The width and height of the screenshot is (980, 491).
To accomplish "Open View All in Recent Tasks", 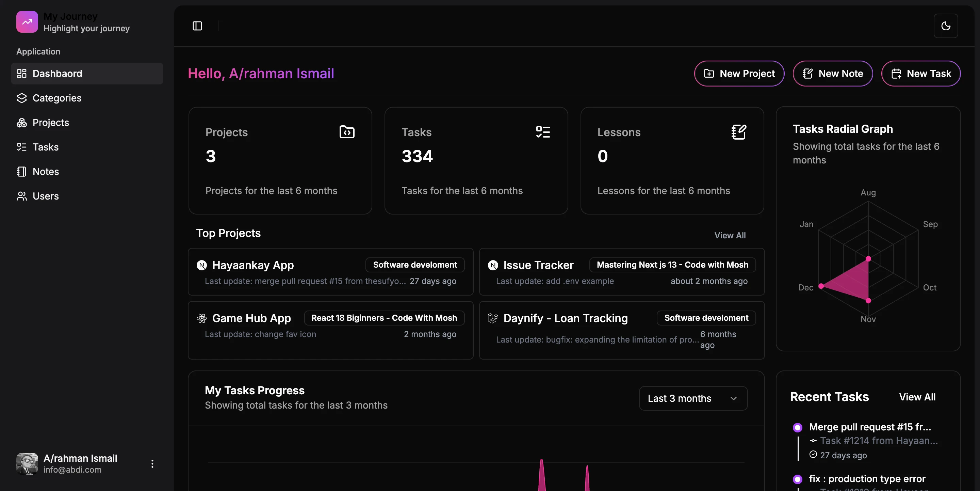I will [x=918, y=397].
